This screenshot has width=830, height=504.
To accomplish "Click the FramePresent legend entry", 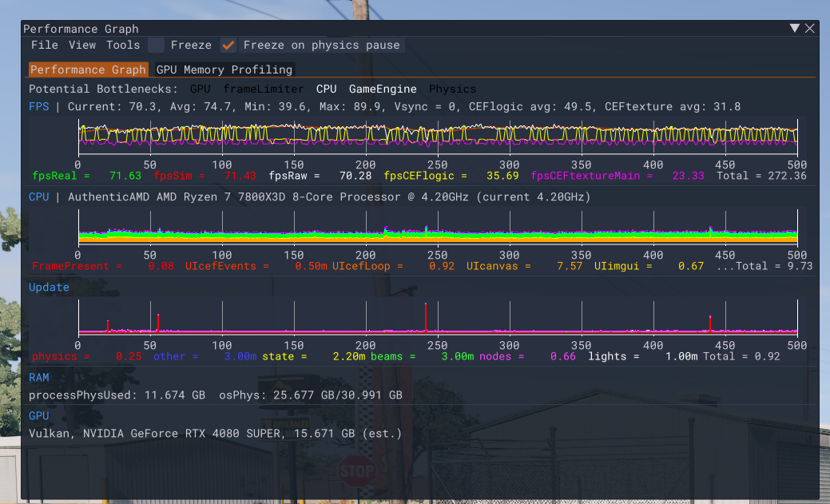I will (x=103, y=266).
